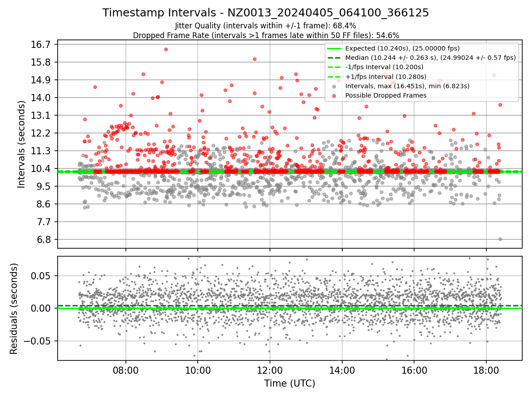Screen dimensions: 532x399
Task: Click the 7.7 y-axis tick label
Action: click(44, 222)
